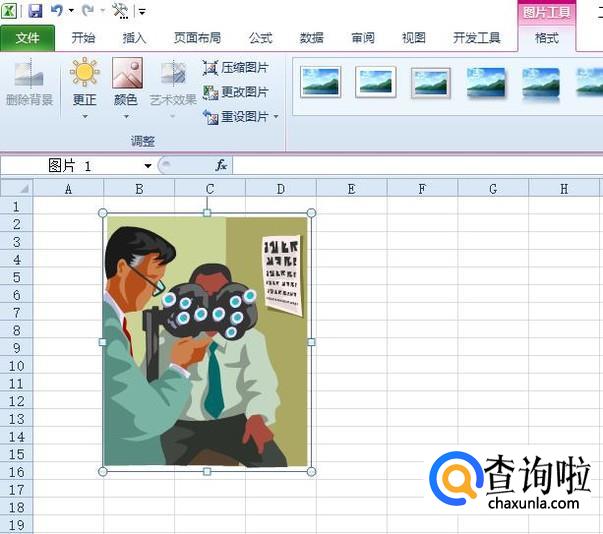Click 重设图片 (Reset Picture)
The image size is (603, 534).
pos(235,116)
